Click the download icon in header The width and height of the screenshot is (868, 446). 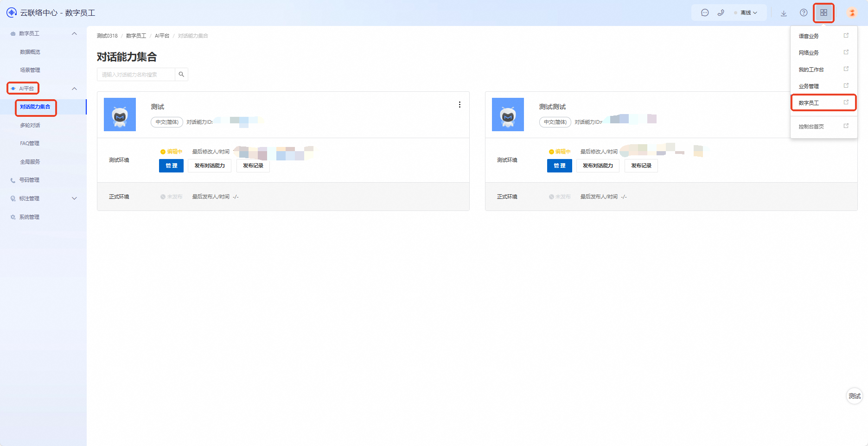click(784, 13)
